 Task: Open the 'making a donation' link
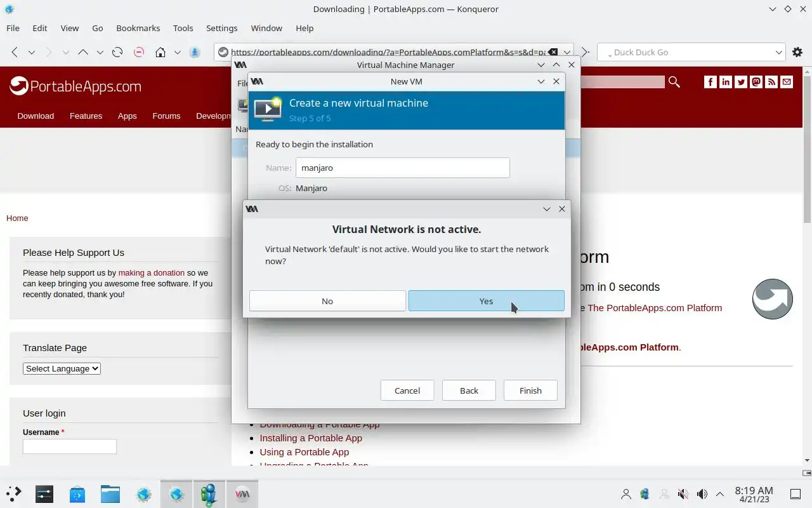click(152, 272)
